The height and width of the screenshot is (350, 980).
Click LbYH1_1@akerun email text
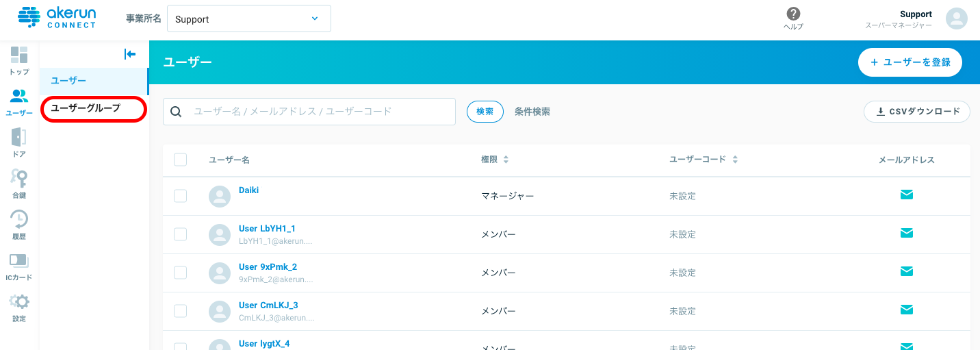[276, 241]
